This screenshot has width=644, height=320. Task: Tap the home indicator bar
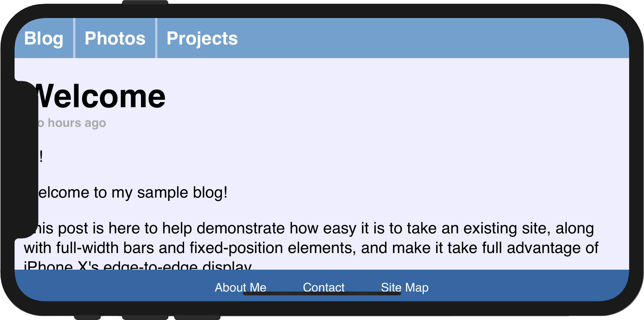[x=322, y=294]
